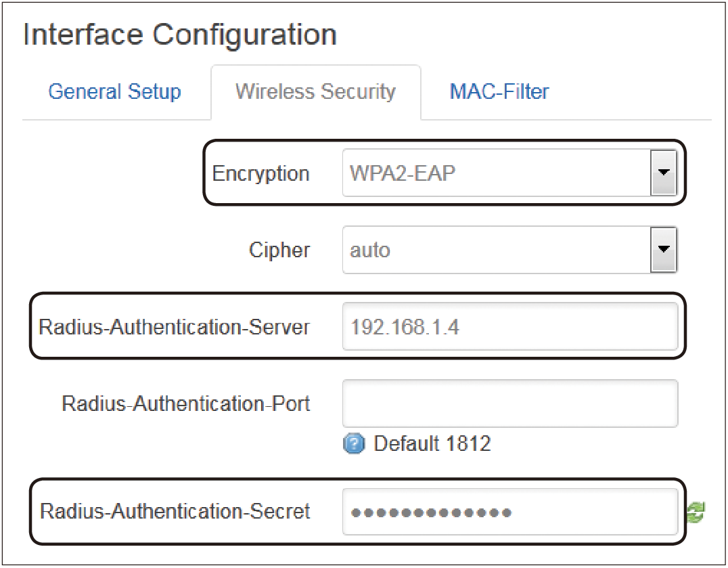728x568 pixels.
Task: Expand the Cipher dropdown arrow button
Action: tap(664, 250)
